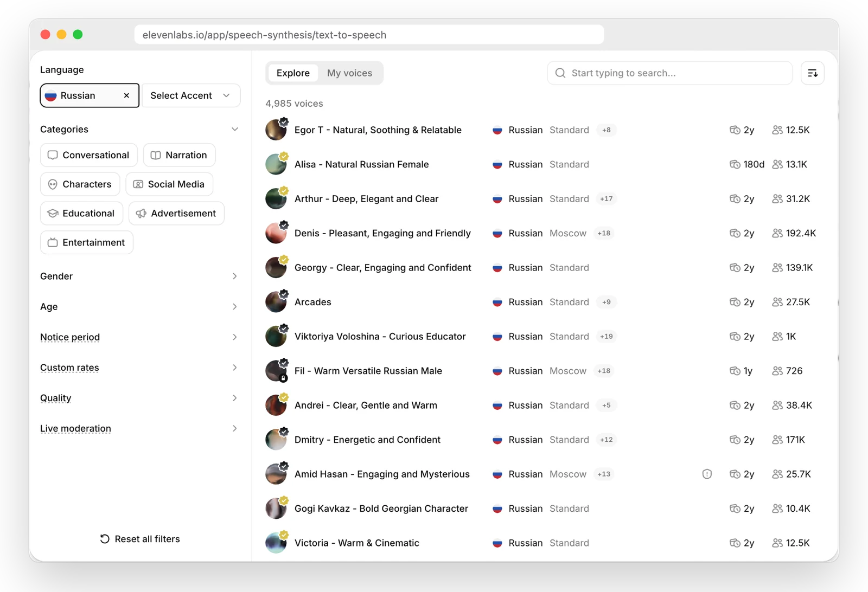Viewport: 868px width, 592px height.
Task: Expand the Notice period filter
Action: (x=139, y=337)
